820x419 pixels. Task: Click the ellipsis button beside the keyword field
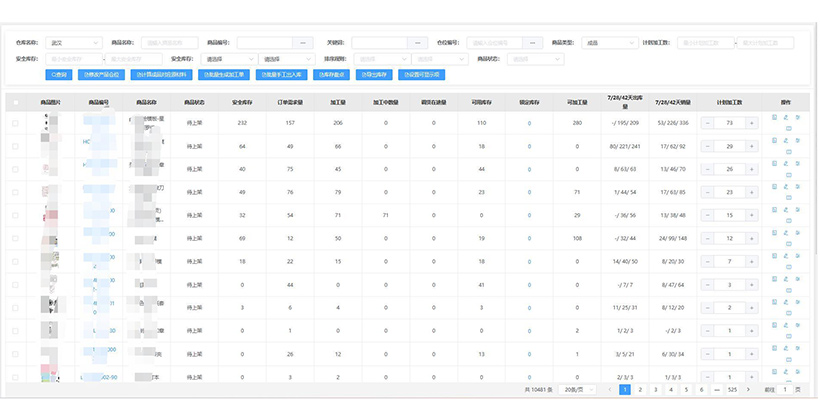pos(420,43)
